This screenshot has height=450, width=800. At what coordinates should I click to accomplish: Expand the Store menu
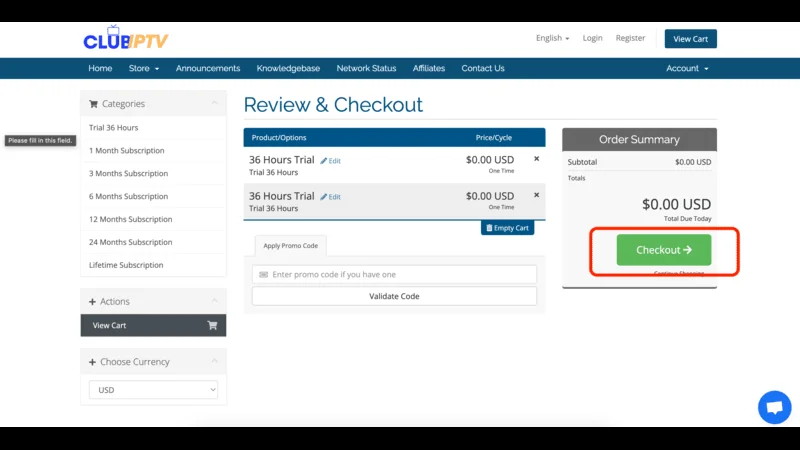[x=144, y=68]
